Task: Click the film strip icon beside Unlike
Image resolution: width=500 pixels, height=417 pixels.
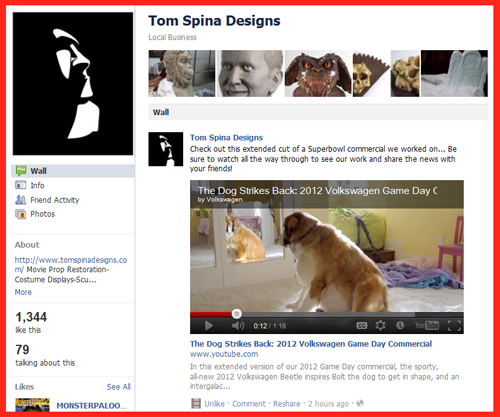Action: [x=196, y=404]
